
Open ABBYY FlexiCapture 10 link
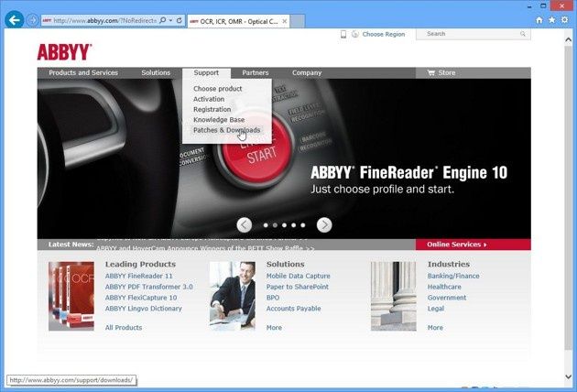tap(141, 298)
